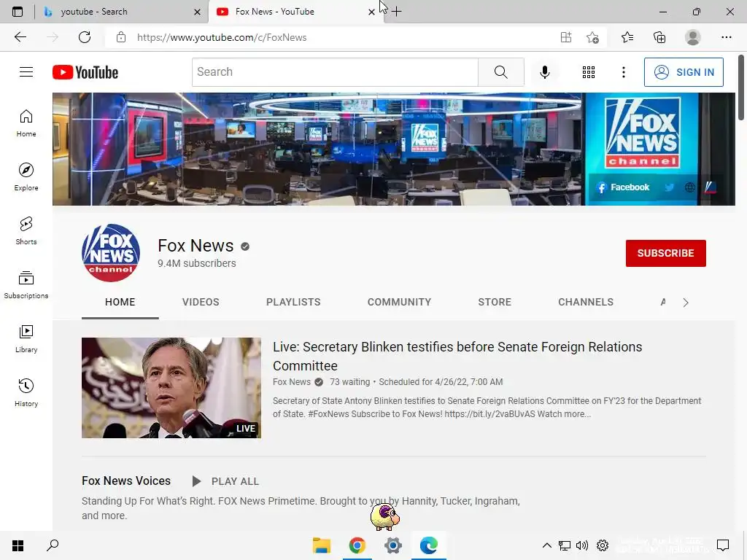The width and height of the screenshot is (747, 560).
Task: Open Explore in sidebar
Action: pyautogui.click(x=26, y=177)
